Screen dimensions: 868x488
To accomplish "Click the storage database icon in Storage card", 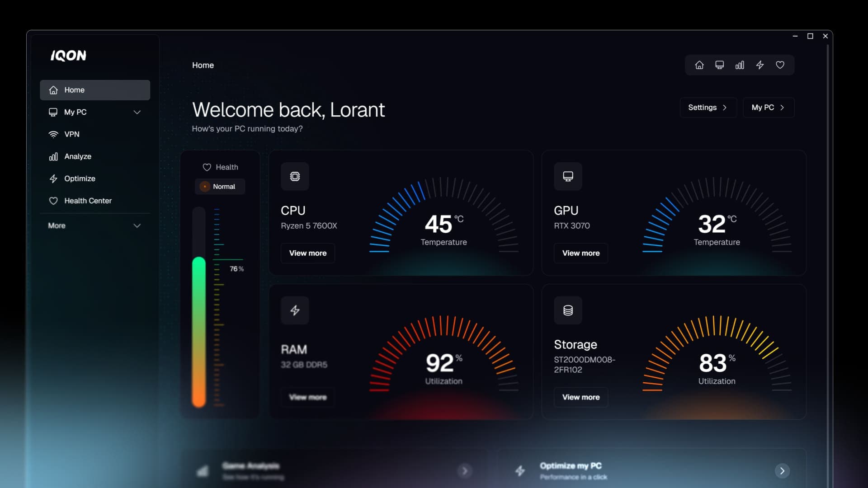I will [x=568, y=310].
